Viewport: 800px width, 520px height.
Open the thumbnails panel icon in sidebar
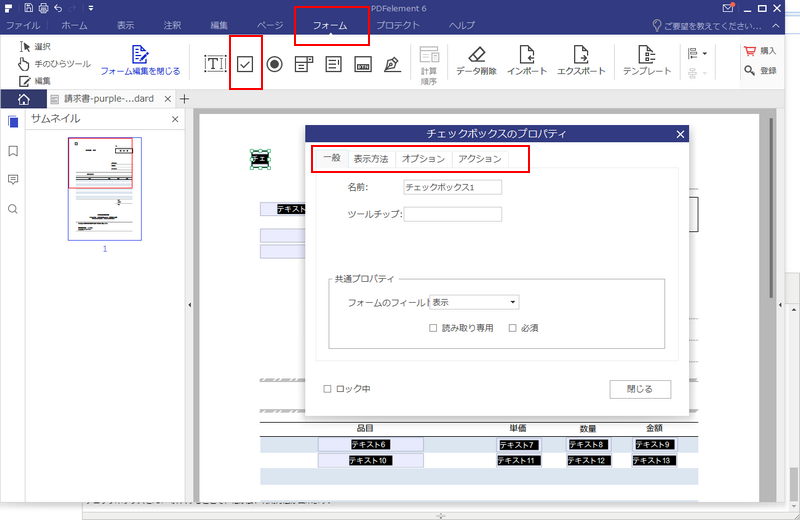click(13, 121)
